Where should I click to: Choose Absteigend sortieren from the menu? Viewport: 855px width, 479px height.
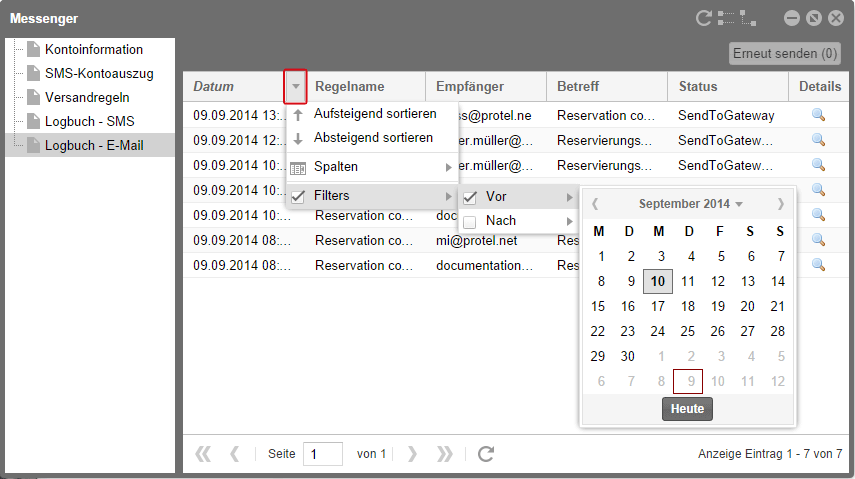click(x=373, y=138)
